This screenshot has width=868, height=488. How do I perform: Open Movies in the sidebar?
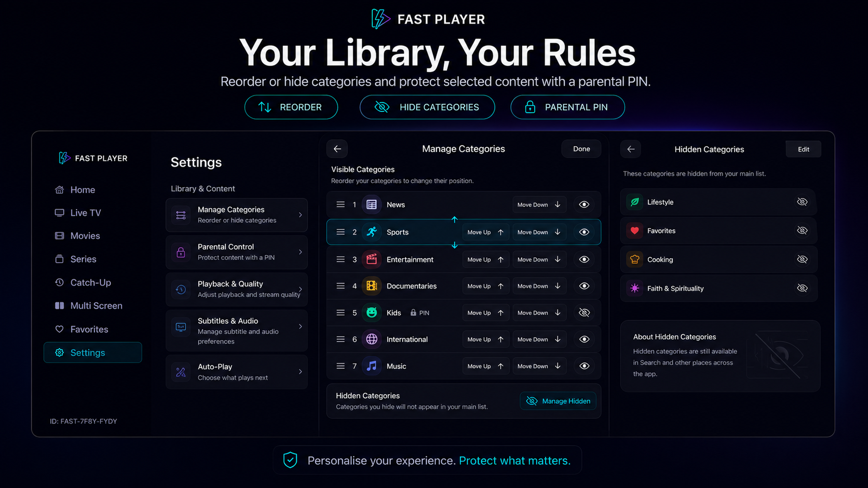(93, 236)
